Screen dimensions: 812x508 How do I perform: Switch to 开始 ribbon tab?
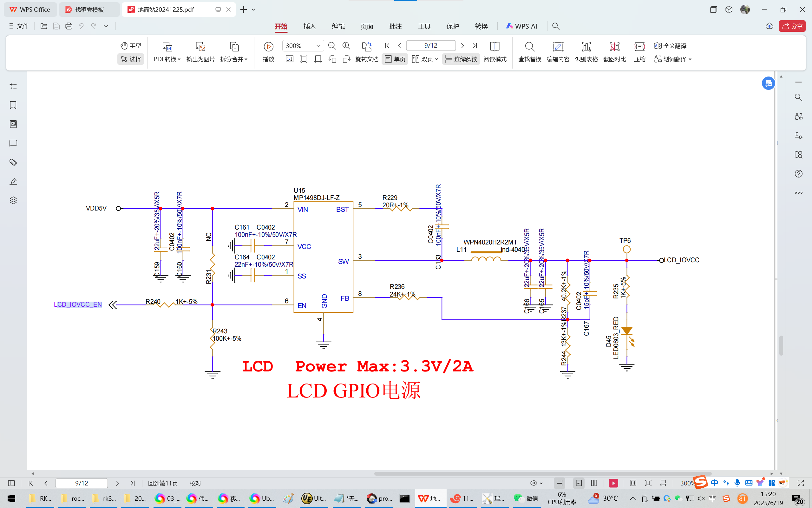point(281,26)
